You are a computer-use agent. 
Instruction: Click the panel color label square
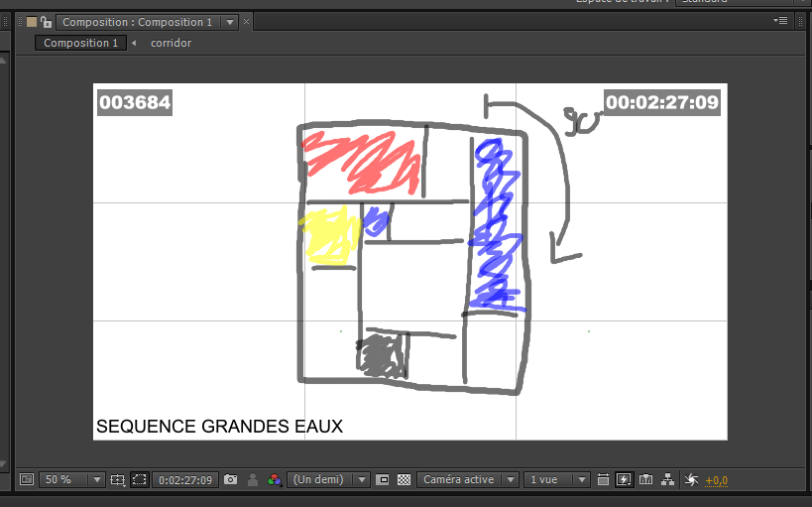(x=32, y=22)
